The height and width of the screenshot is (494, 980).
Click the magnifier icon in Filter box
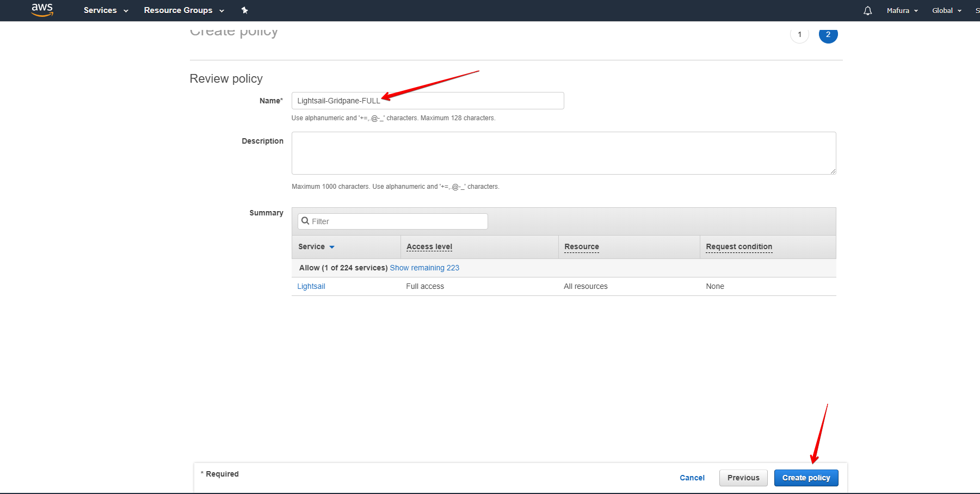[x=305, y=221]
